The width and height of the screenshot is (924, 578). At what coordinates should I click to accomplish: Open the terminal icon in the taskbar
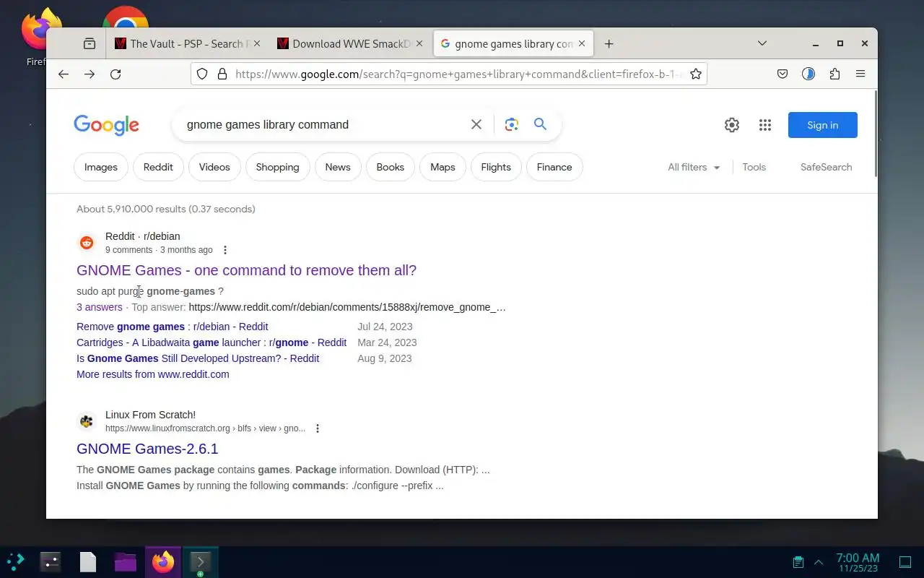coord(200,561)
